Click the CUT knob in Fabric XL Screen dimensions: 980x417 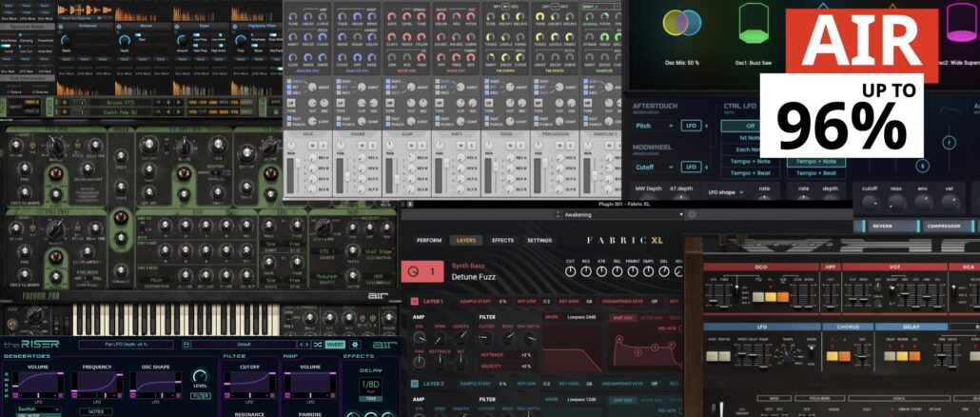[x=570, y=272]
